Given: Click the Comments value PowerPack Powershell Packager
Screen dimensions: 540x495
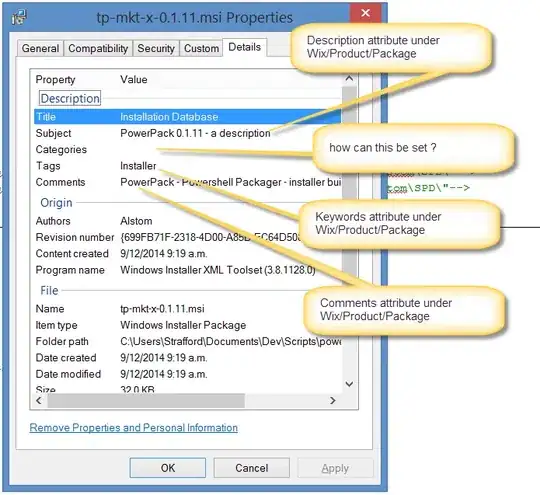Looking at the screenshot, I should coord(230,182).
